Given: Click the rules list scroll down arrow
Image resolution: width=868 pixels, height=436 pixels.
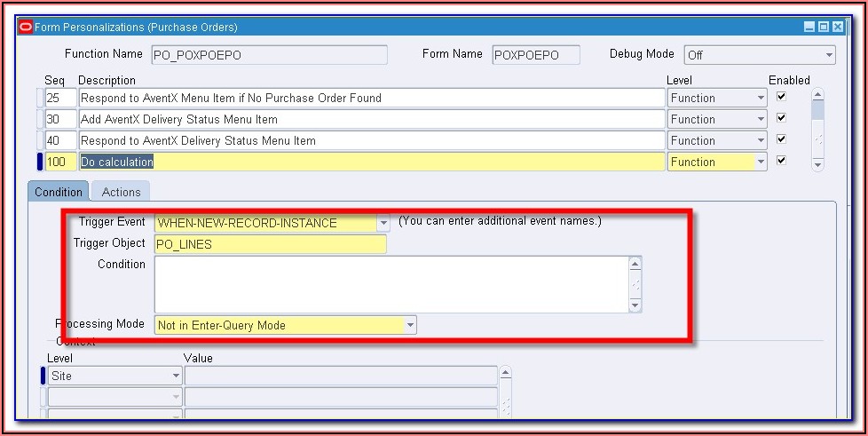Looking at the screenshot, I should (817, 164).
